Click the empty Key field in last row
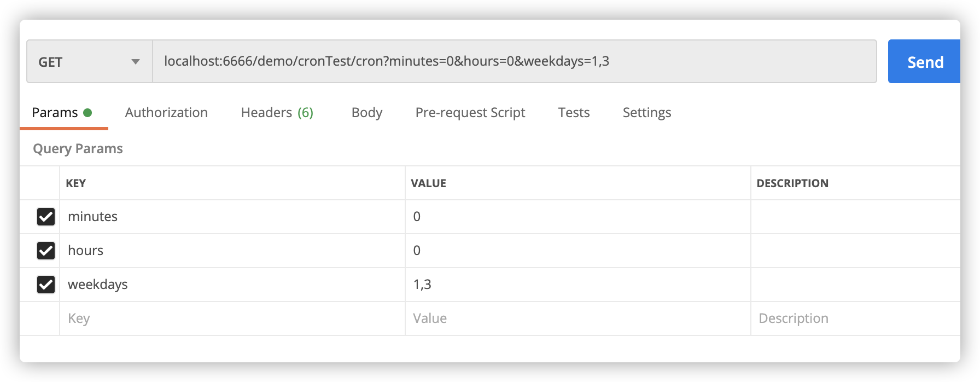Screen dimensions: 980x382 coord(164,318)
